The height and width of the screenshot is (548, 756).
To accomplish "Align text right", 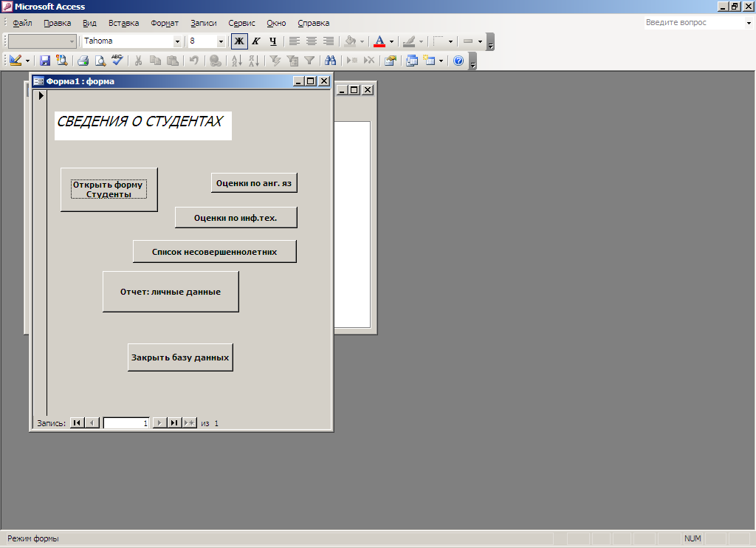I will 329,41.
